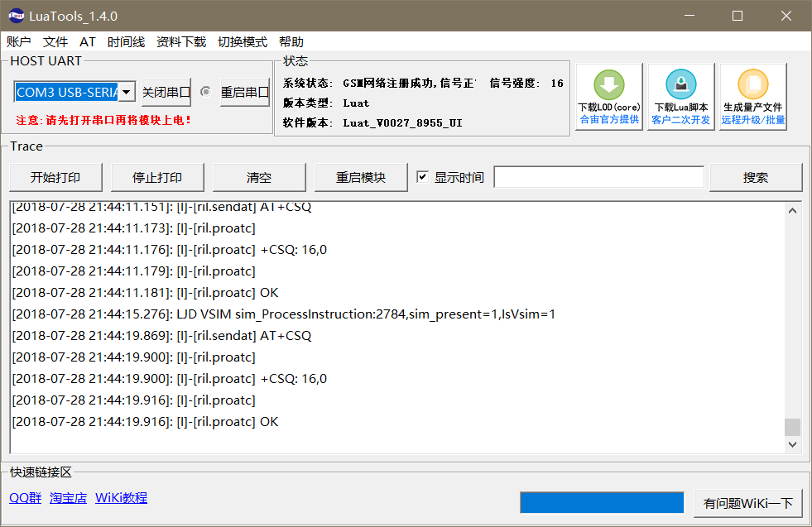Select the radio indicator beside 关闭串口
The image size is (812, 527).
pos(205,92)
